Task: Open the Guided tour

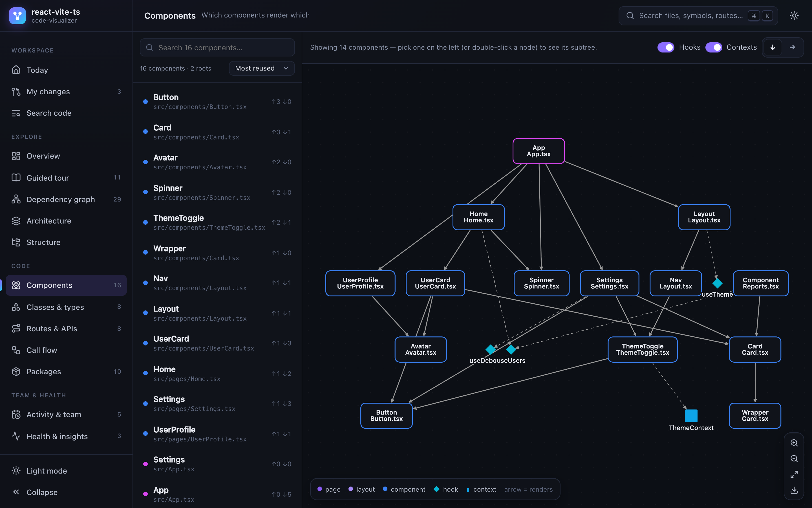Action: click(67, 178)
